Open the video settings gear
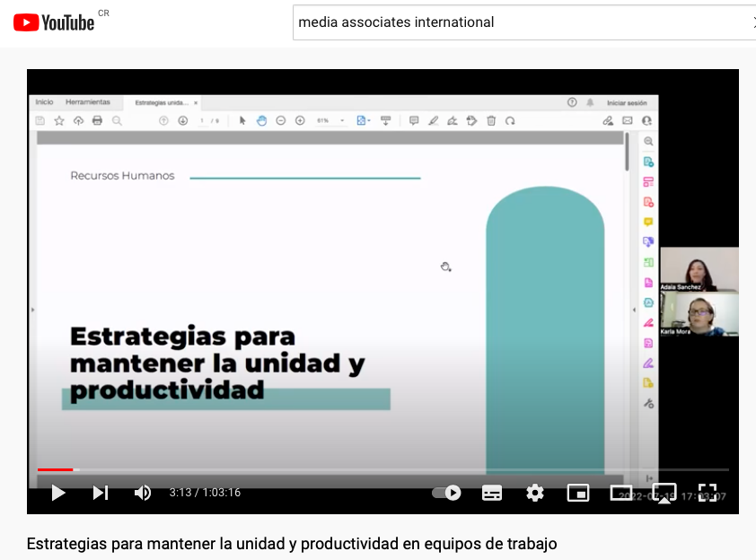The height and width of the screenshot is (560, 756). coord(535,493)
